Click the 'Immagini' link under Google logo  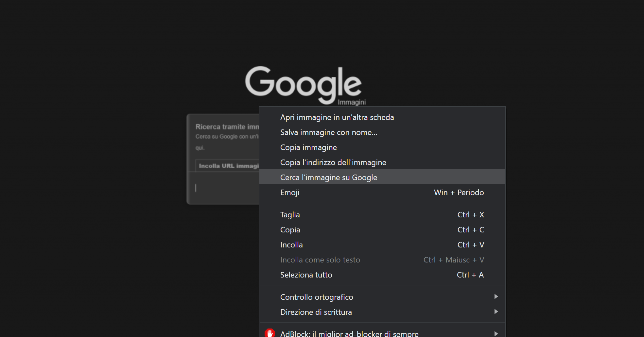[352, 102]
